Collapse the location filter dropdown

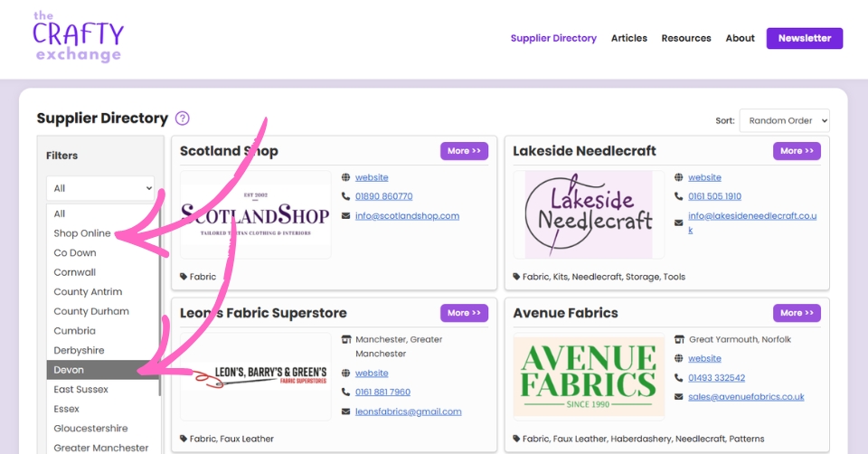pos(100,188)
